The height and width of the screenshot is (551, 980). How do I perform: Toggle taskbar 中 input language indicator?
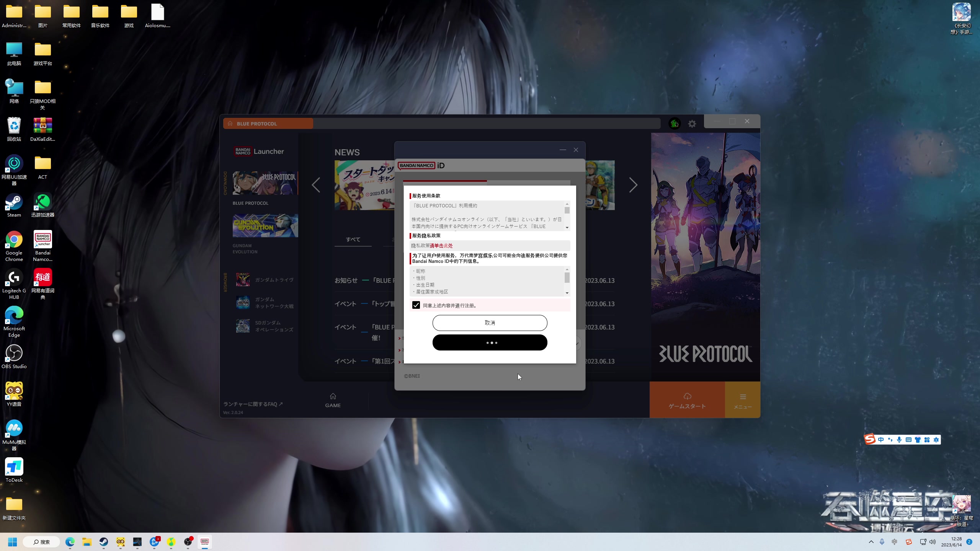pyautogui.click(x=895, y=542)
